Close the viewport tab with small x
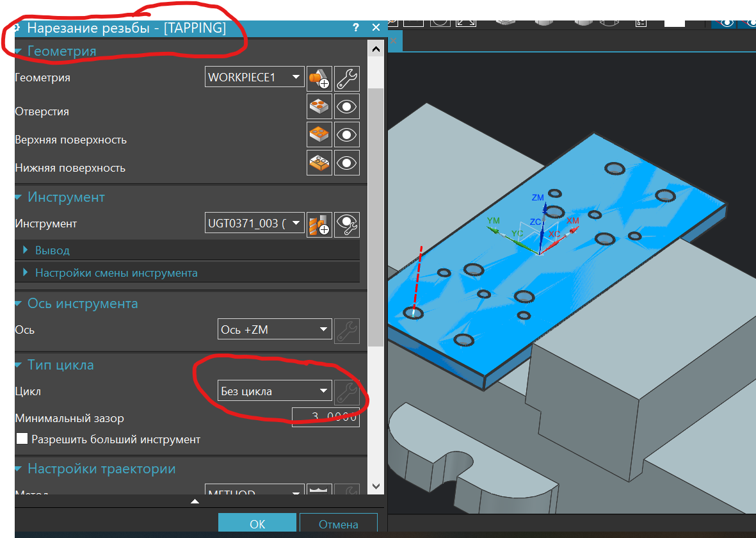Viewport: 756px width, 538px height. (x=394, y=41)
